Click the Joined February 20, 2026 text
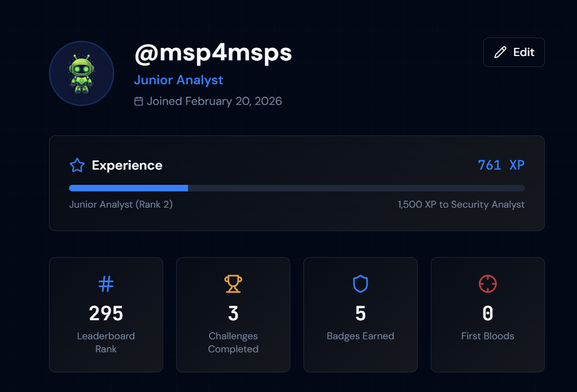The height and width of the screenshot is (392, 577). [x=214, y=101]
